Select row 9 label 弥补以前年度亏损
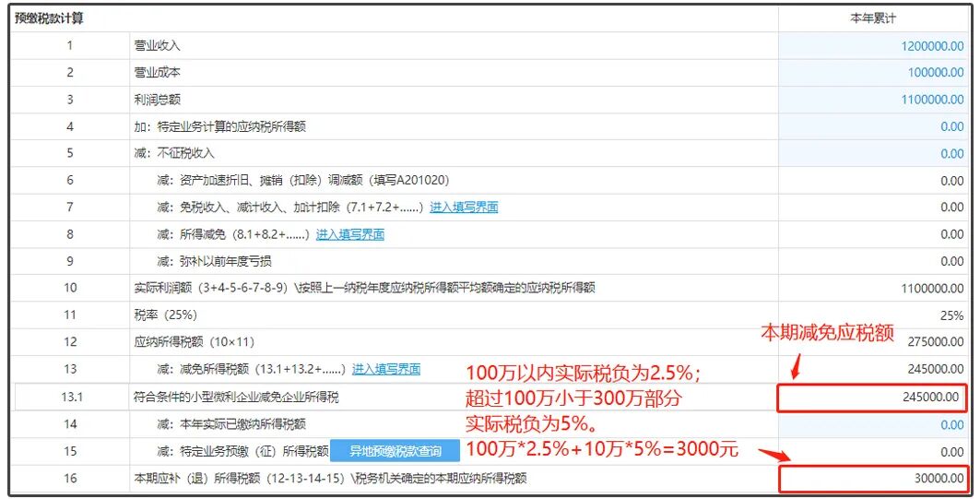980x499 pixels. click(215, 261)
